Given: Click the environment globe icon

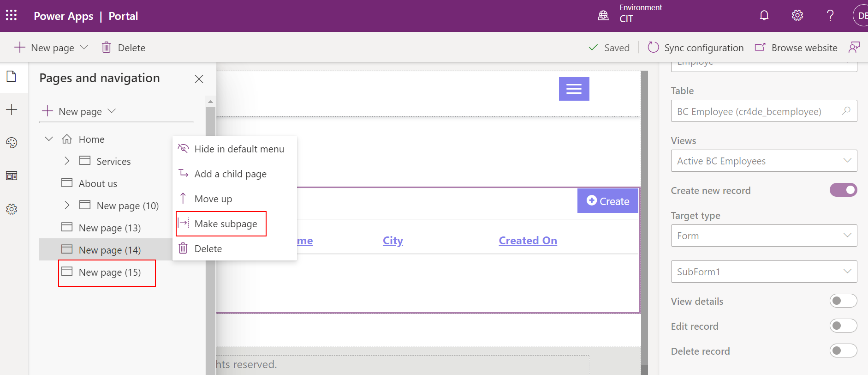Looking at the screenshot, I should (x=603, y=16).
